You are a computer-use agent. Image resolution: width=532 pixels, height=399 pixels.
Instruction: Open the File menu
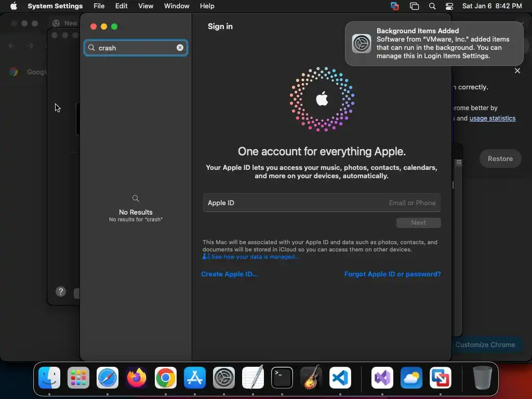pos(99,6)
